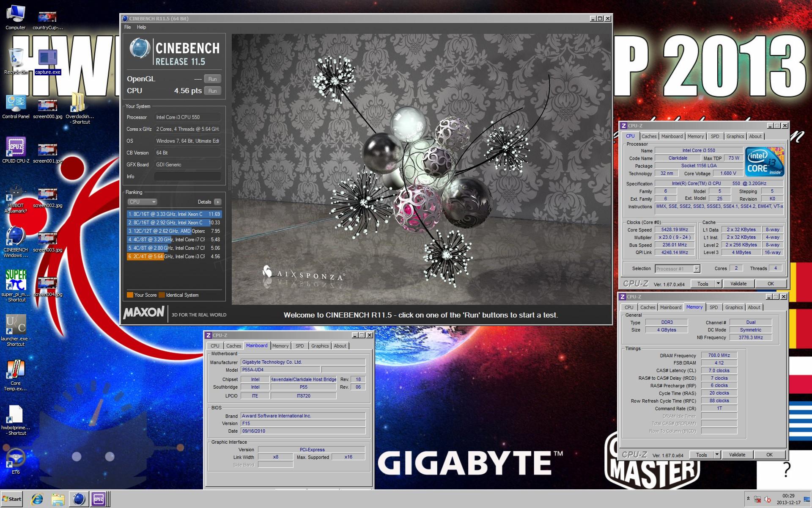Select screen002.jpg on the desktop
Image resolution: width=812 pixels, height=508 pixels.
[x=47, y=198]
